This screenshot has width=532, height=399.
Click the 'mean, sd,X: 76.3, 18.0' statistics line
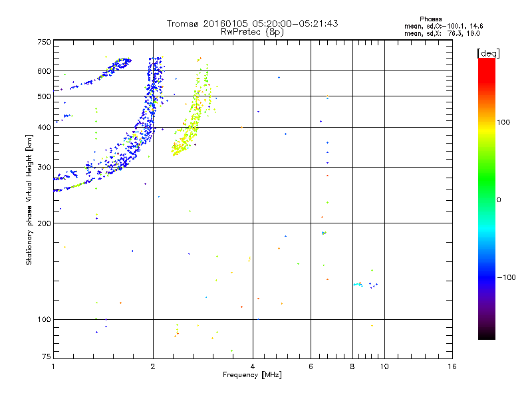[442, 33]
